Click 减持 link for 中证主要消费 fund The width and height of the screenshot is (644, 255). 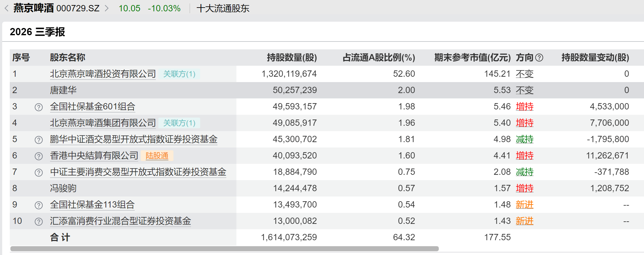[524, 172]
